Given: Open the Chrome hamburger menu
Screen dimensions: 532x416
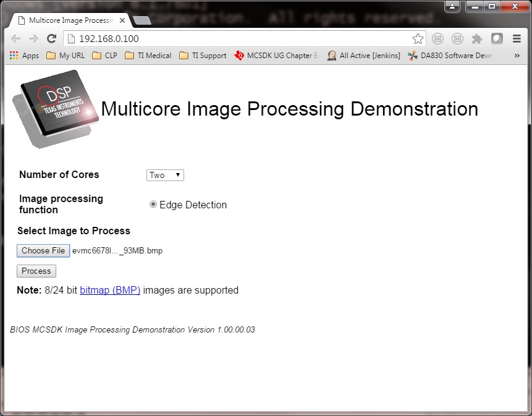Looking at the screenshot, I should (517, 39).
